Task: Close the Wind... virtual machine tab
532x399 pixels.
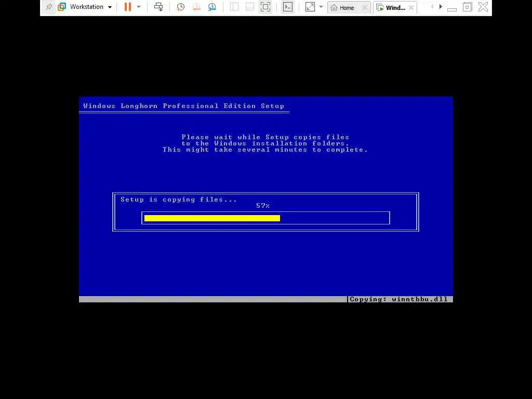Action: 411,7
